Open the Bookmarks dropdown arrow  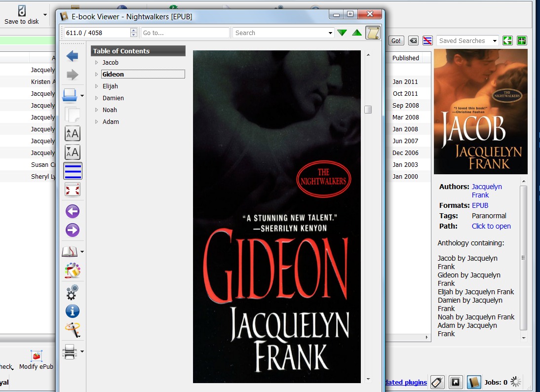[x=82, y=252]
